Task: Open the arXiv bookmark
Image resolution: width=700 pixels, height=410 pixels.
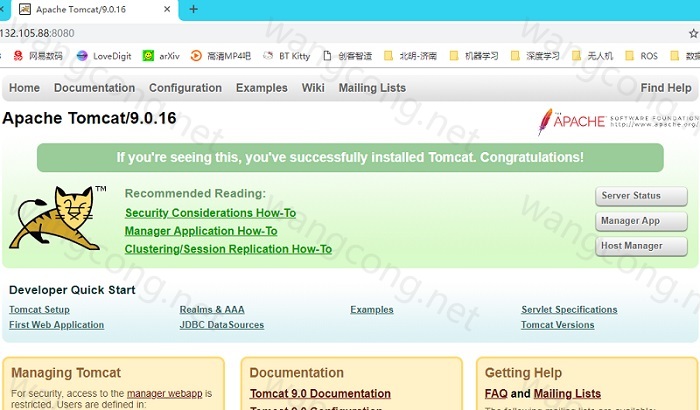Action: point(161,56)
